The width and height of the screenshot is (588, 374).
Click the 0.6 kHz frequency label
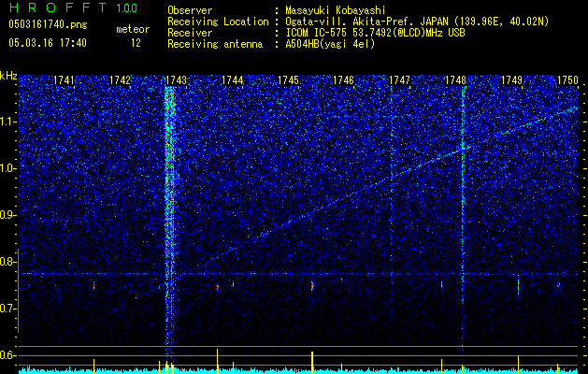[x=8, y=355]
